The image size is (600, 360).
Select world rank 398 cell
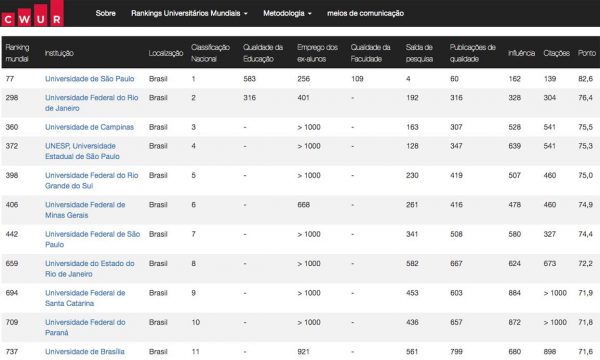tap(11, 175)
